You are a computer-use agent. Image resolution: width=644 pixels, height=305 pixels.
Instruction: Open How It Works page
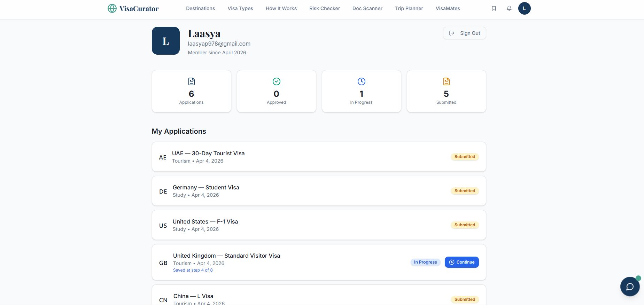[281, 8]
